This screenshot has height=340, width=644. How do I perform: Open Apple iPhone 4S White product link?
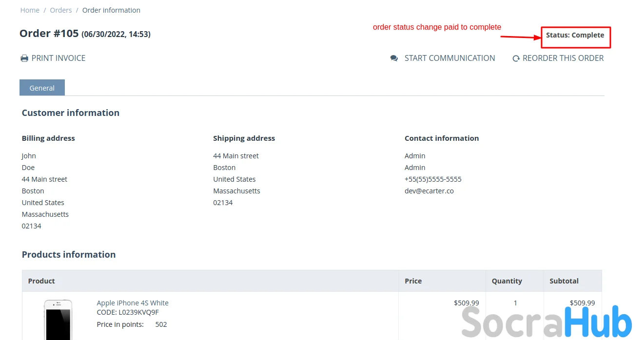coord(133,303)
